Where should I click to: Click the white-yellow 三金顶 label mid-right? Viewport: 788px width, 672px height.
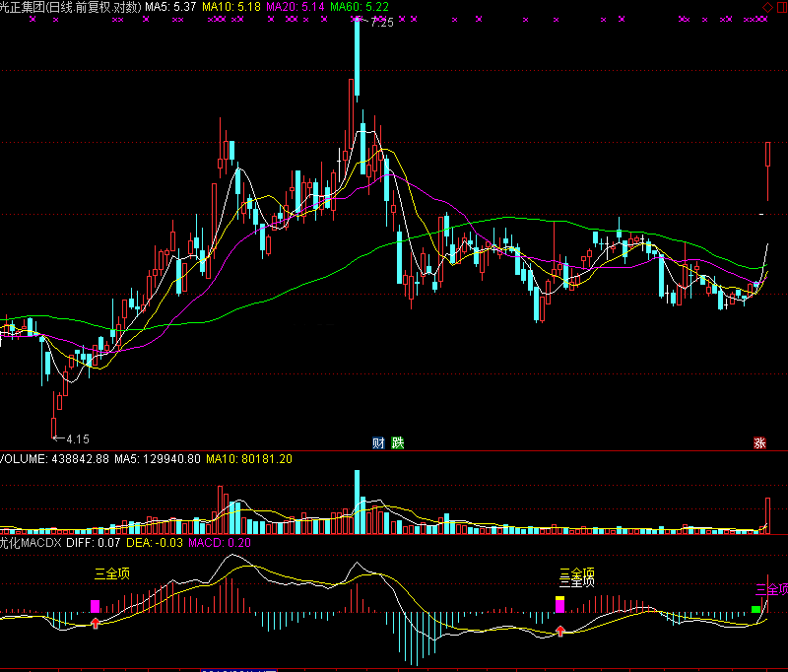point(577,578)
